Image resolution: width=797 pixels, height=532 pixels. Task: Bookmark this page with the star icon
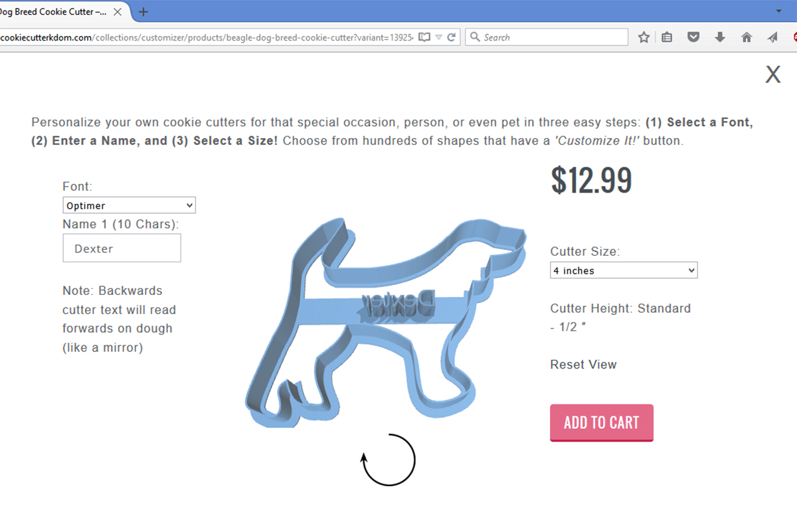click(x=644, y=37)
